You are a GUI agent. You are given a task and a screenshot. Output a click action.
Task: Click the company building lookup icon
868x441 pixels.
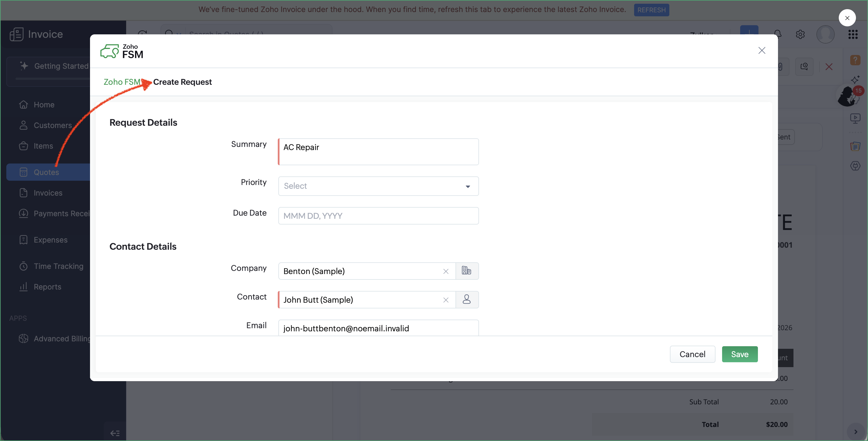coord(467,271)
